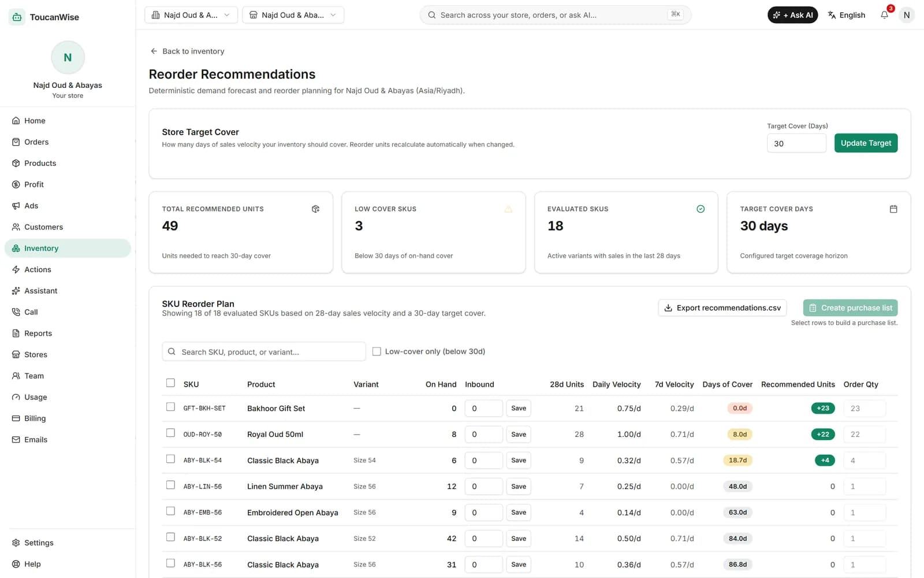This screenshot has width=924, height=578.
Task: Click the Search SKU, product, or variant field
Action: point(264,351)
